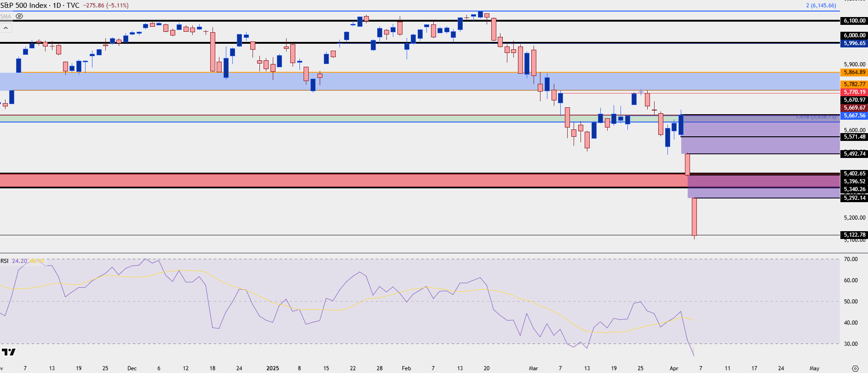This screenshot has height=373, width=868.
Task: Open chart settings gear at bottom right
Action: (x=855, y=368)
